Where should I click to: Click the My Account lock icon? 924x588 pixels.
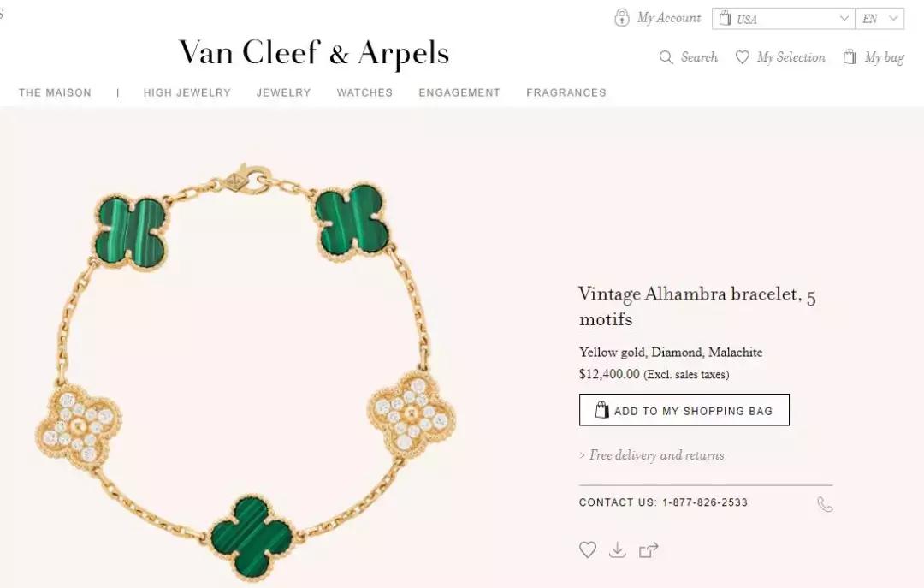click(x=622, y=18)
